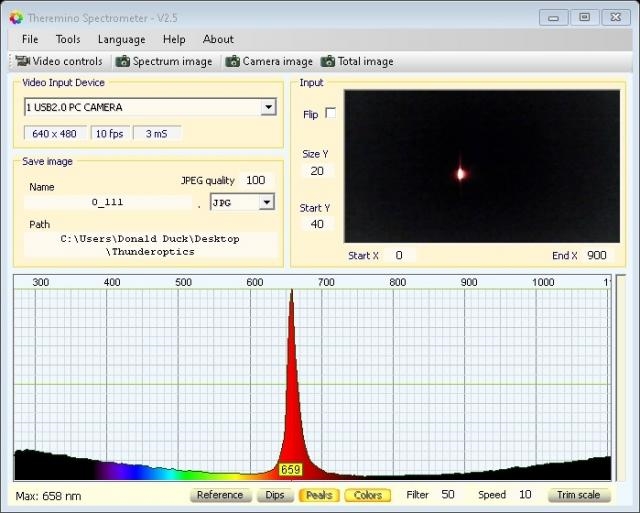640x513 pixels.
Task: Click the Spectrum image camera icon
Action: click(123, 62)
